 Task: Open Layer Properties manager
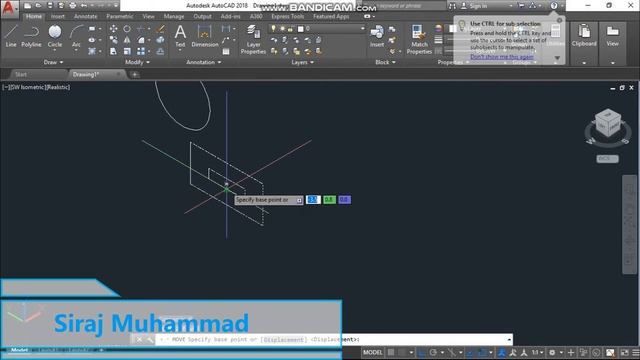(253, 39)
